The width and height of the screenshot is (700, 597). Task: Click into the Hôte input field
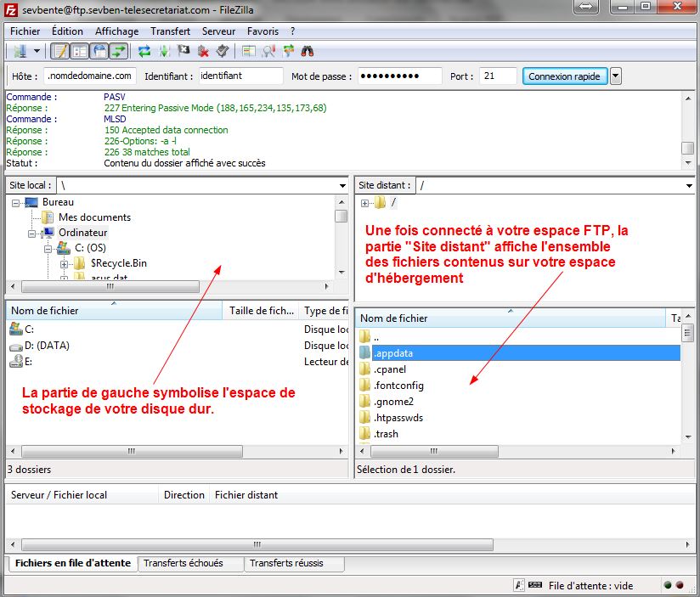click(x=90, y=76)
